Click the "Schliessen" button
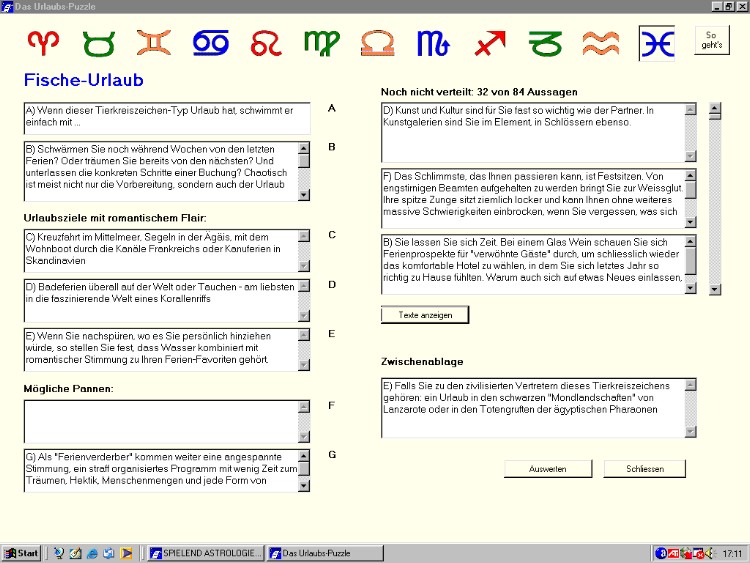 coord(644,468)
